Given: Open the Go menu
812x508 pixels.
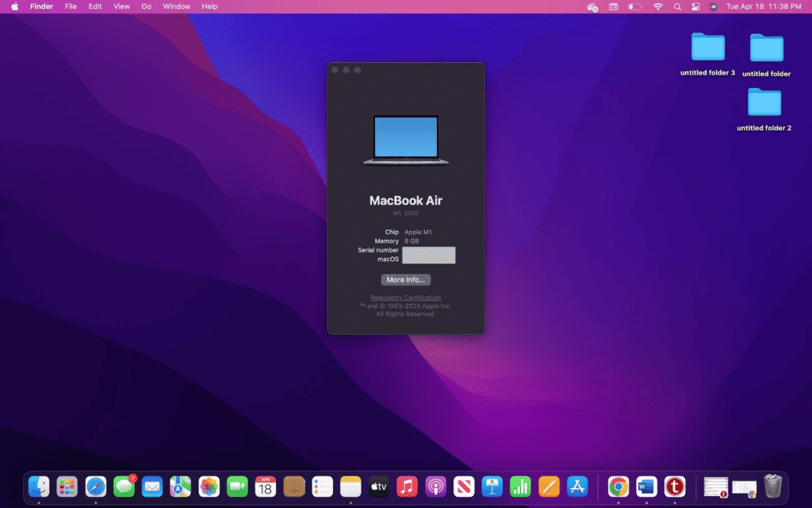Looking at the screenshot, I should pyautogui.click(x=146, y=6).
